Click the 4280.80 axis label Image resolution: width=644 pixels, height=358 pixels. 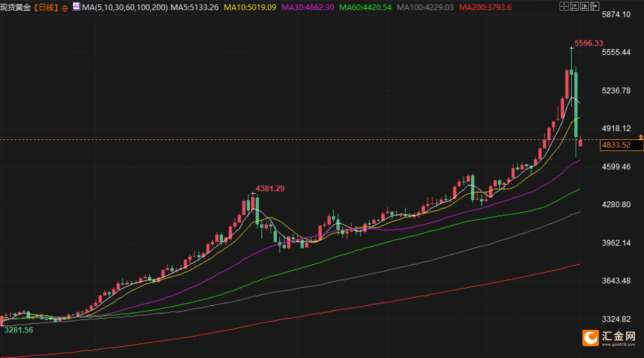click(x=616, y=205)
